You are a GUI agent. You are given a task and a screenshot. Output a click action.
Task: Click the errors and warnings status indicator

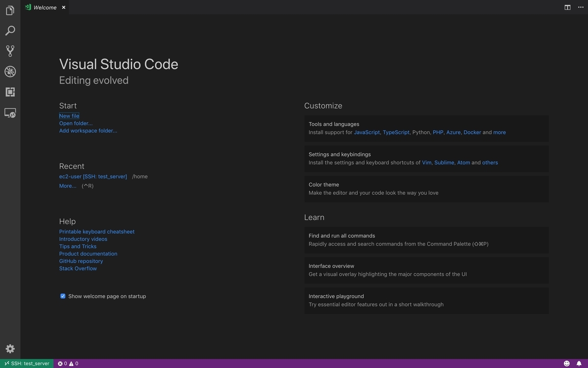69,363
